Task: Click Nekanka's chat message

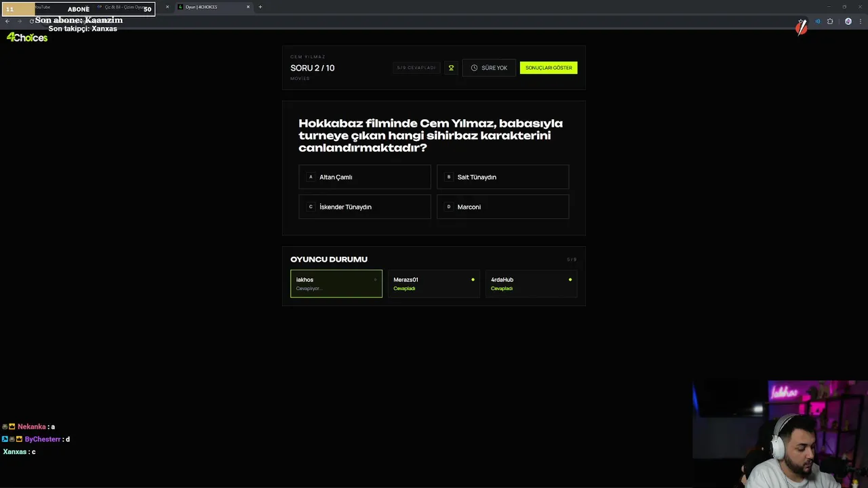Action: coord(28,426)
